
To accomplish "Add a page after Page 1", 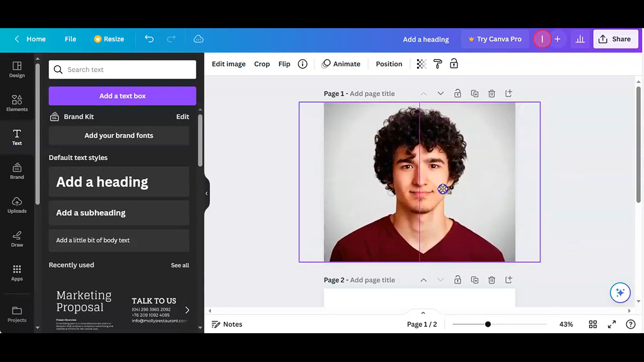I will tap(508, 94).
